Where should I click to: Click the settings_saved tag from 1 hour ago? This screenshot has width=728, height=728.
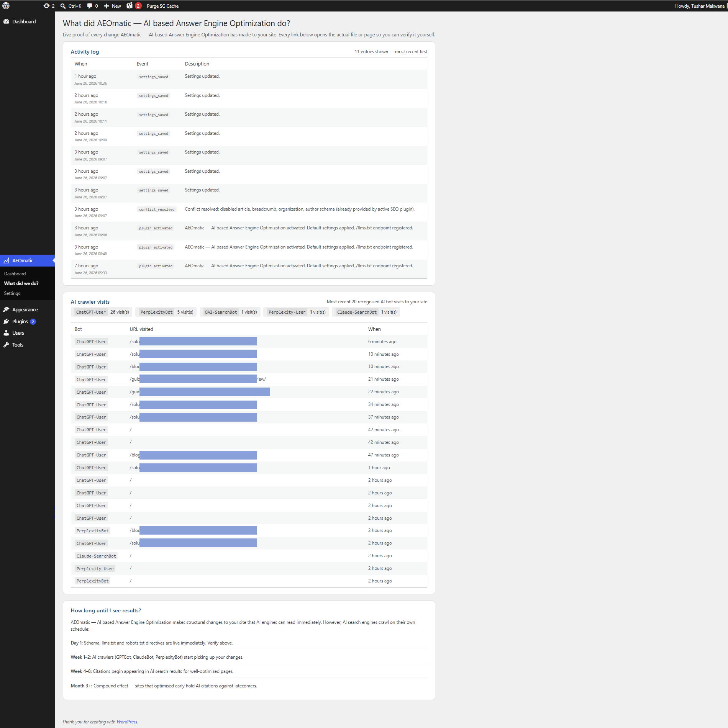154,77
